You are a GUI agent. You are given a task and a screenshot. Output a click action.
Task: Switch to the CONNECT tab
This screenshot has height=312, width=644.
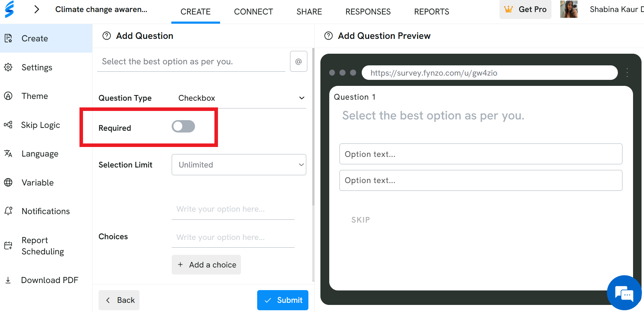tap(253, 12)
